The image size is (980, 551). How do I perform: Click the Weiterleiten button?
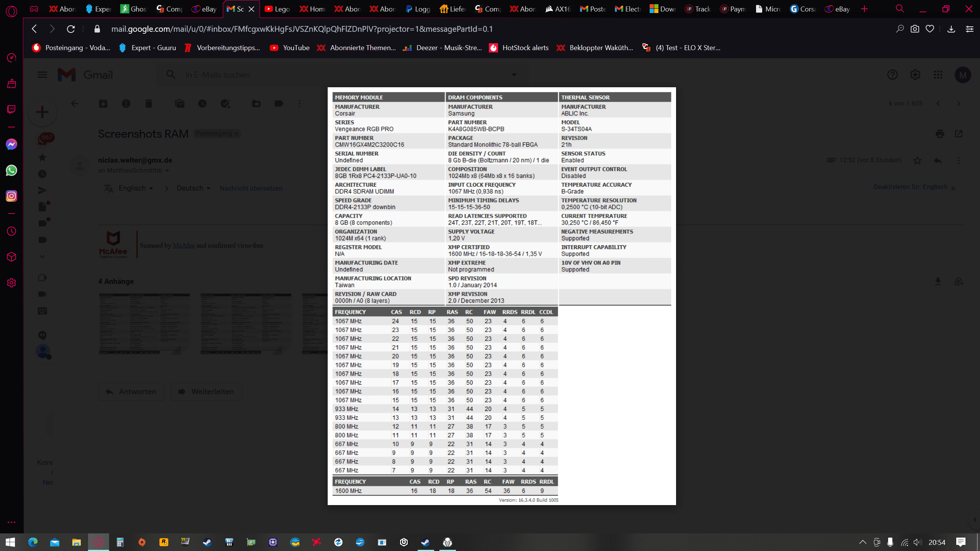point(206,391)
